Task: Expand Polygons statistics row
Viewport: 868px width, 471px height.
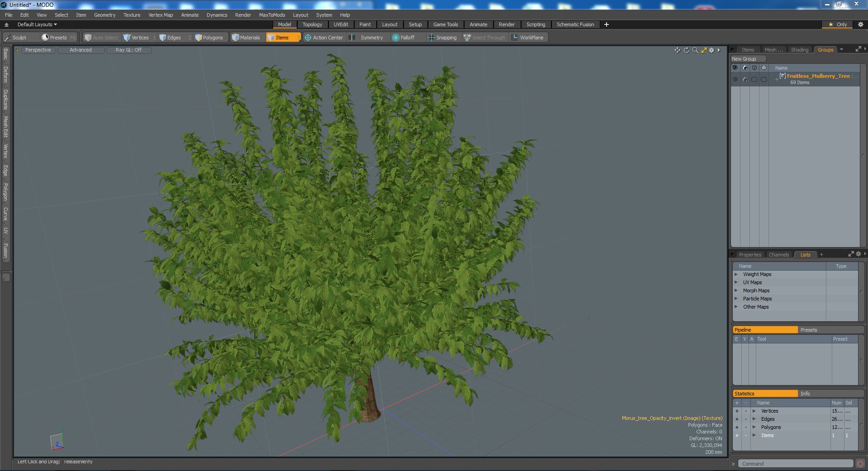Action: pos(754,427)
